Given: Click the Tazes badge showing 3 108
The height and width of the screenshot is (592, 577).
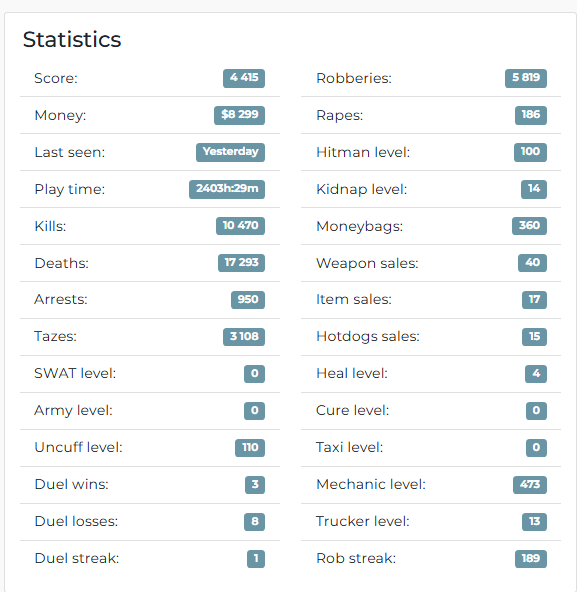Looking at the screenshot, I should point(244,337).
